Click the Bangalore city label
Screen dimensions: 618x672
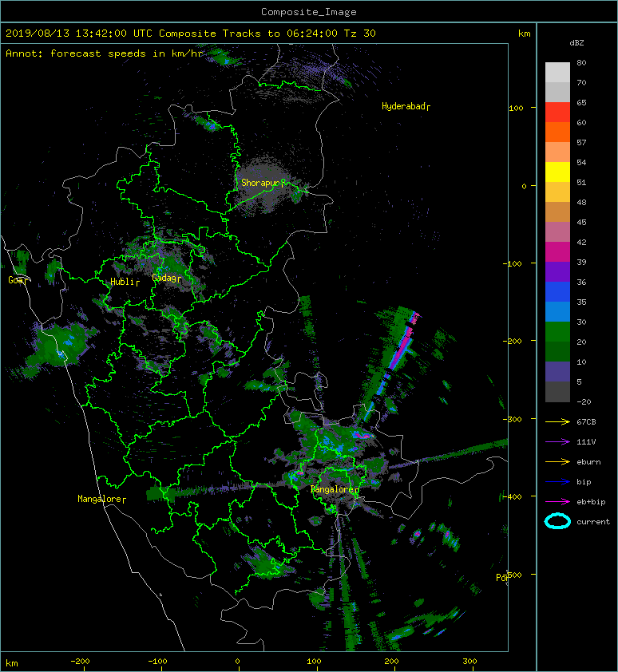tap(335, 489)
